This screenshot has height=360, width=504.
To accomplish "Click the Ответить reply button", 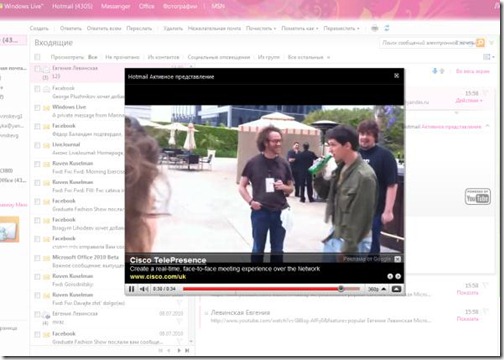I will 71,28.
